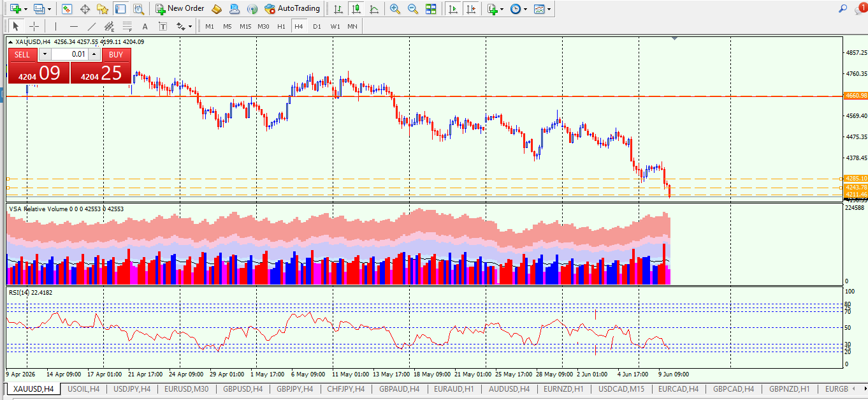The width and height of the screenshot is (868, 400).
Task: Select the H4 timeframe button
Action: tap(299, 26)
